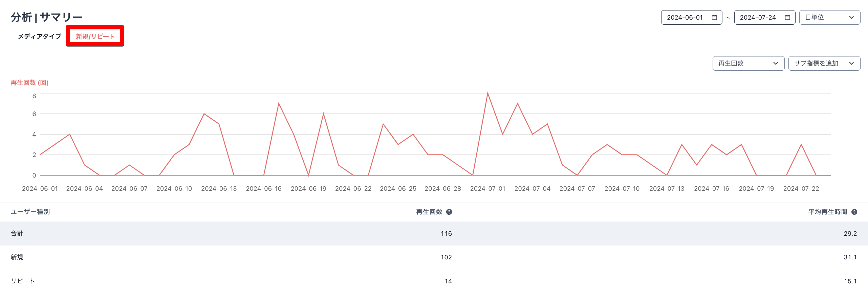868x303 pixels.
Task: Switch to the メディアタイプ tab
Action: [40, 37]
